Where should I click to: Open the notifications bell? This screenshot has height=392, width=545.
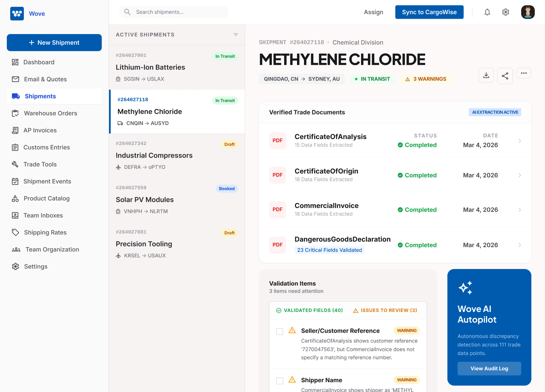point(487,12)
